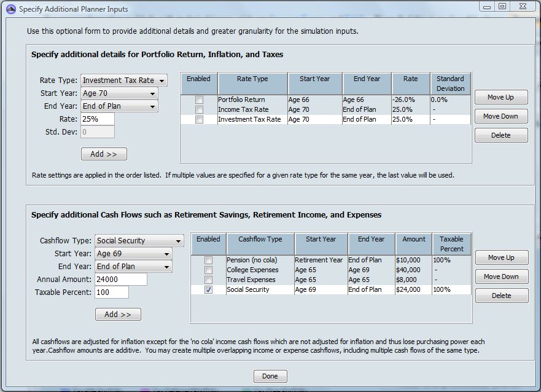Delete the selected rate entry
This screenshot has height=392, width=541.
pos(501,135)
